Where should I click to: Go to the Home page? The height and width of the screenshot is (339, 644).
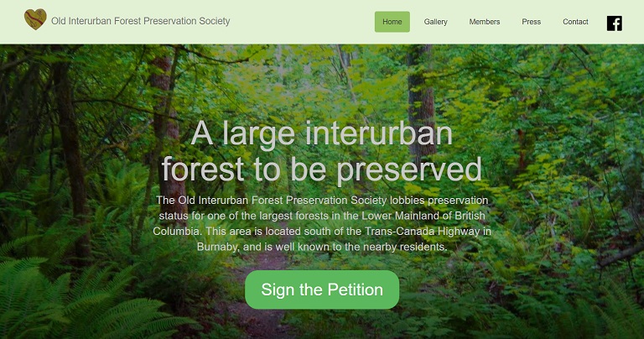coord(392,22)
